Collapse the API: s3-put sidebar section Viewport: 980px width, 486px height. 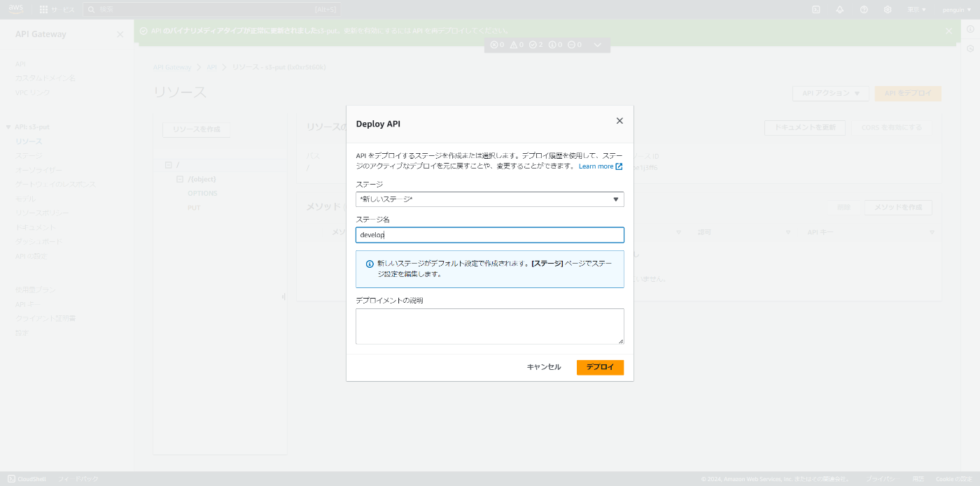click(8, 127)
